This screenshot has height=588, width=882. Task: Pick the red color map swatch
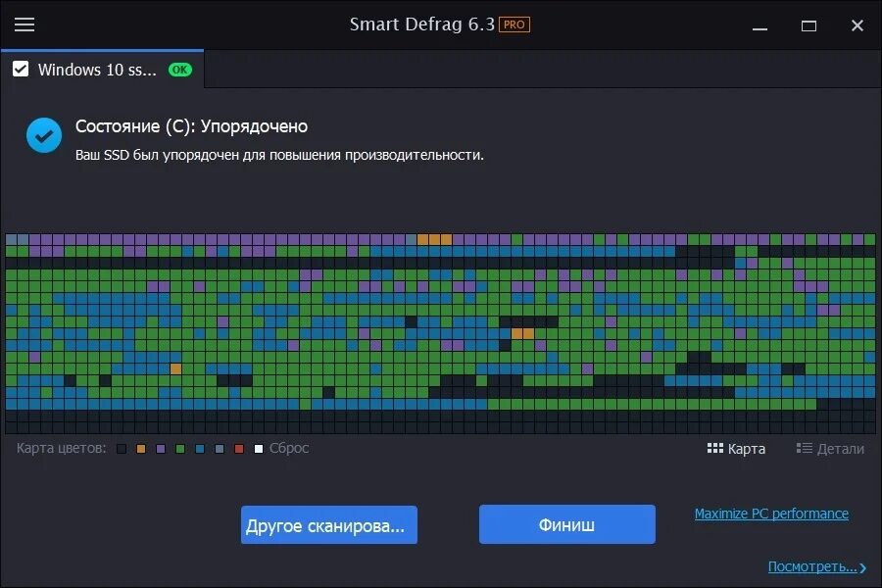[x=239, y=449]
